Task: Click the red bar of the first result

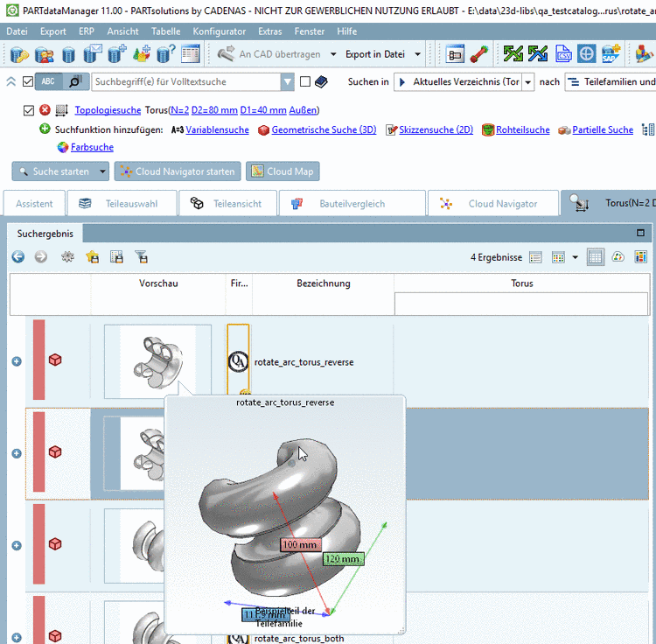Action: click(38, 360)
